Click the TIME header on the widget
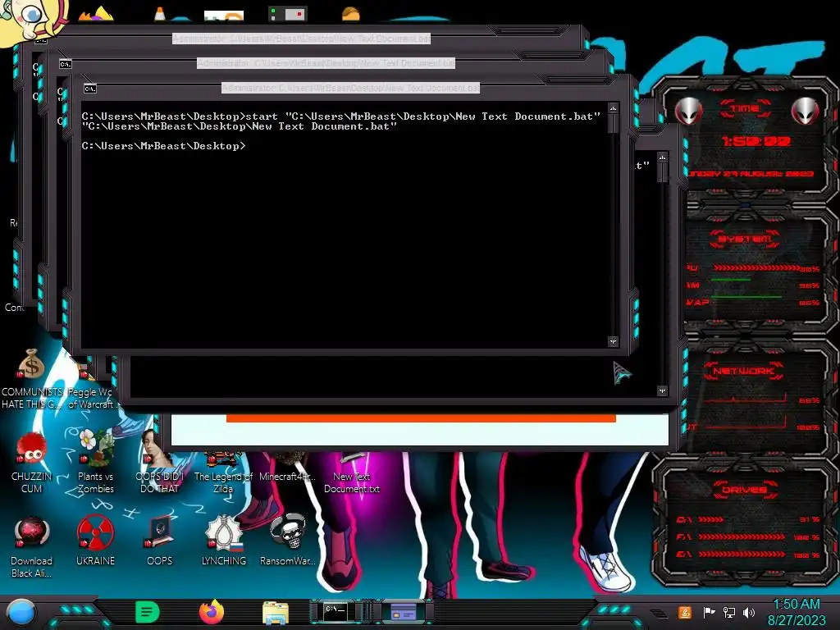The image size is (840, 630). click(745, 109)
